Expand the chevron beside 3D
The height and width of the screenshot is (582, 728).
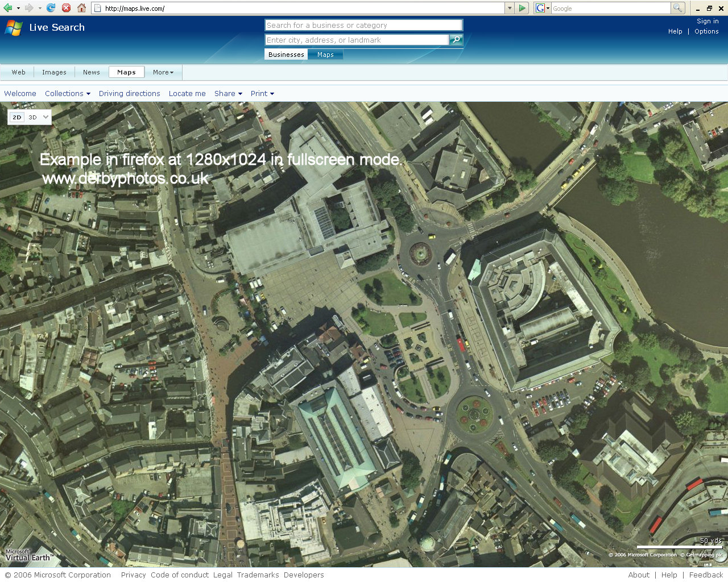pyautogui.click(x=45, y=117)
